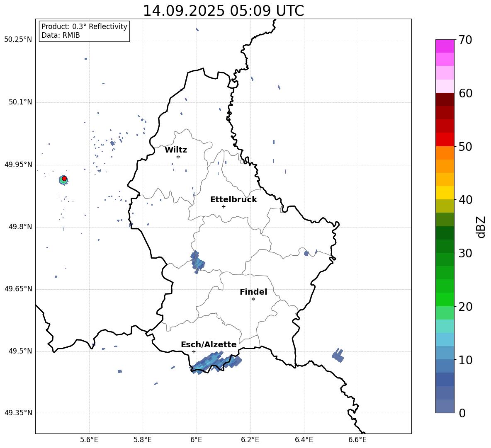Click the colorbar label 40
The height and width of the screenshot is (448, 491).
465,200
